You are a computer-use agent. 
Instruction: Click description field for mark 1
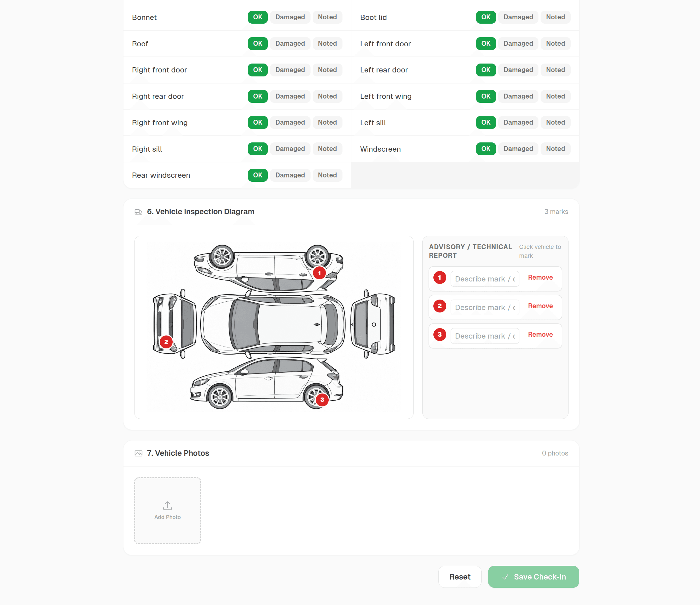tap(485, 279)
